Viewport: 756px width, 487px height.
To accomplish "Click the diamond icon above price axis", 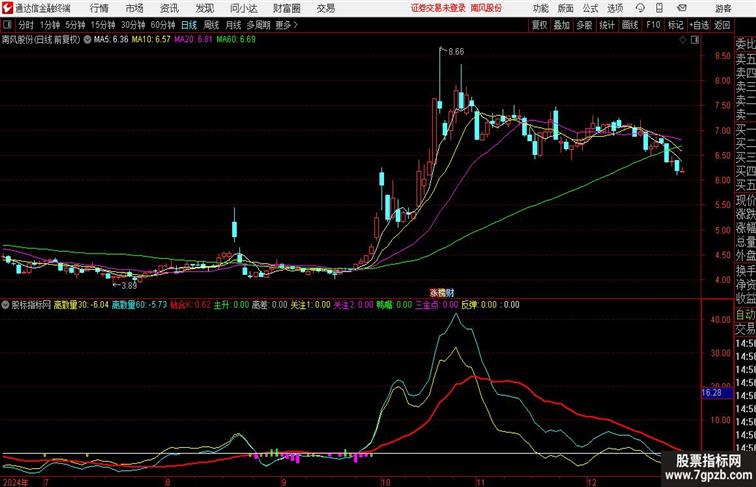I will click(683, 40).
